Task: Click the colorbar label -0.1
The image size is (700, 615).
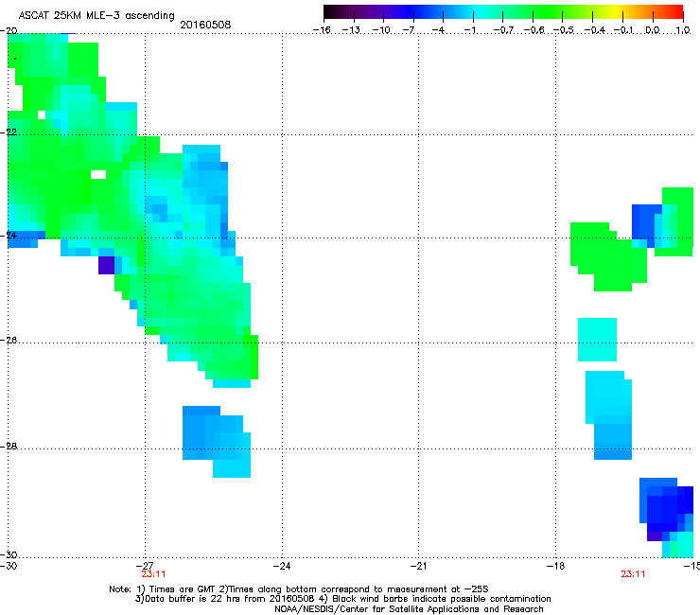Action: 623,30
